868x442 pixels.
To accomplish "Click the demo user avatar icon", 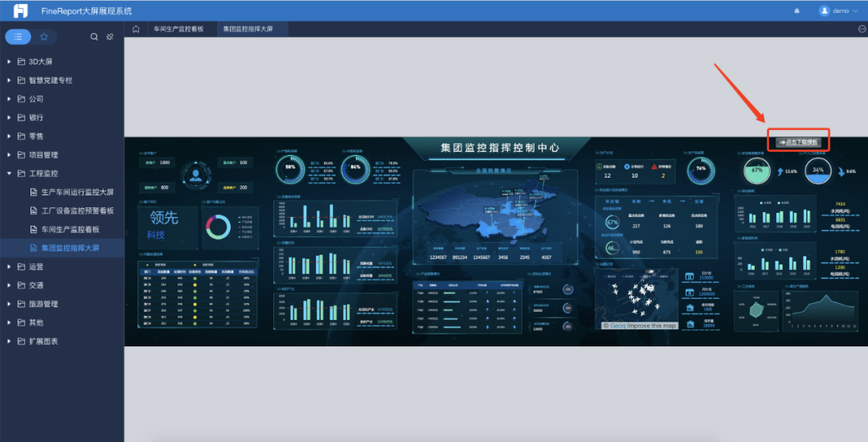I will [x=824, y=11].
